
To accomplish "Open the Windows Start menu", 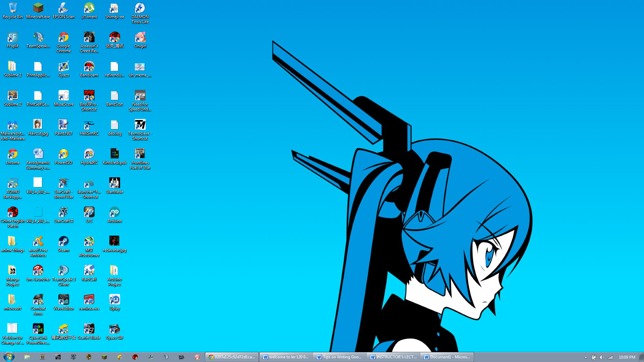I will 9,357.
